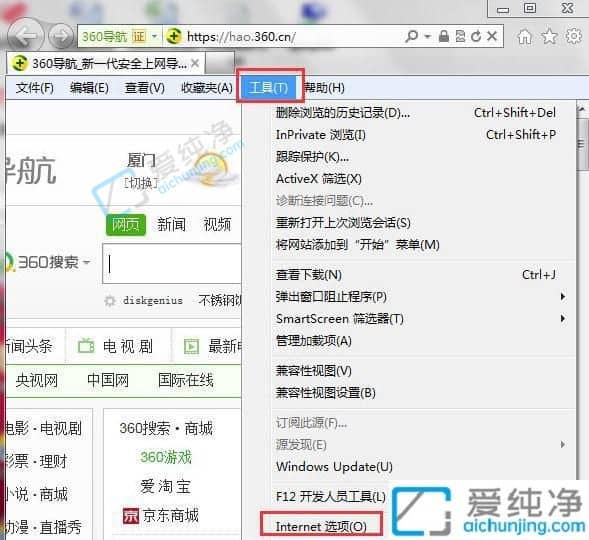This screenshot has width=589, height=540.
Task: Select the 网页 search tab
Action: 126,225
